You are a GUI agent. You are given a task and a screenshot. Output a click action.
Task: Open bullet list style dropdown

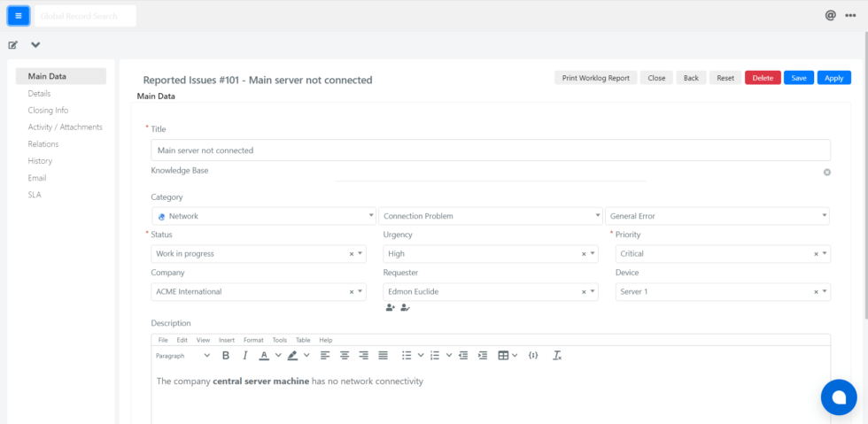coord(421,355)
